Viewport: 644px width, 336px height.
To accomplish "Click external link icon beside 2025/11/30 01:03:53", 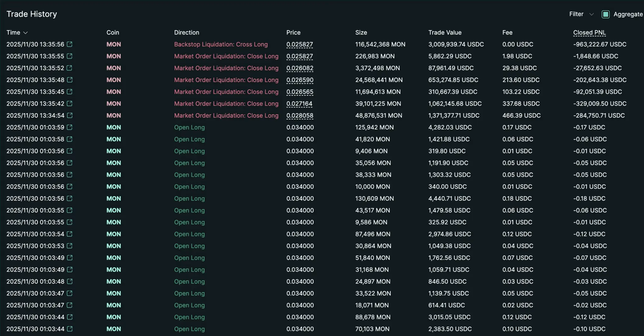I will (70, 246).
